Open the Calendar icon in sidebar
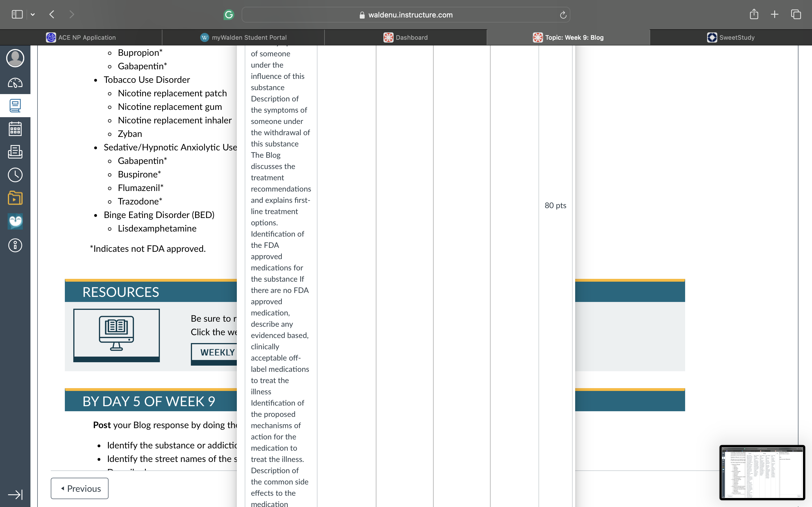812x507 pixels. 15,129
